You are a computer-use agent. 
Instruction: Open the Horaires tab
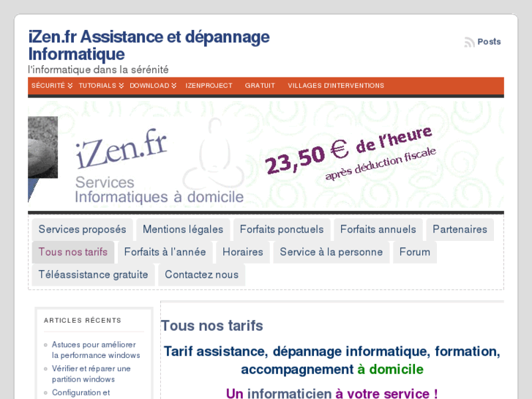[x=243, y=253]
